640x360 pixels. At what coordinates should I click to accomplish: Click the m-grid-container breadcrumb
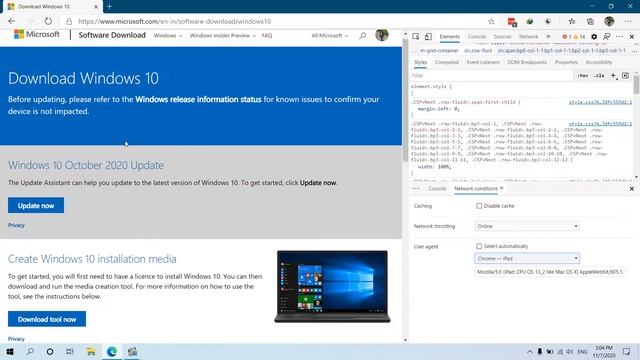click(x=439, y=51)
